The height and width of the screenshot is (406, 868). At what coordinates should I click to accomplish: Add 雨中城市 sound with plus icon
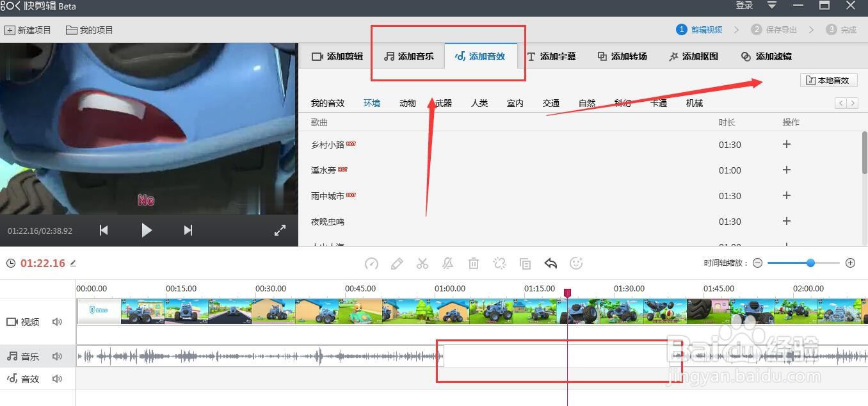click(x=787, y=195)
